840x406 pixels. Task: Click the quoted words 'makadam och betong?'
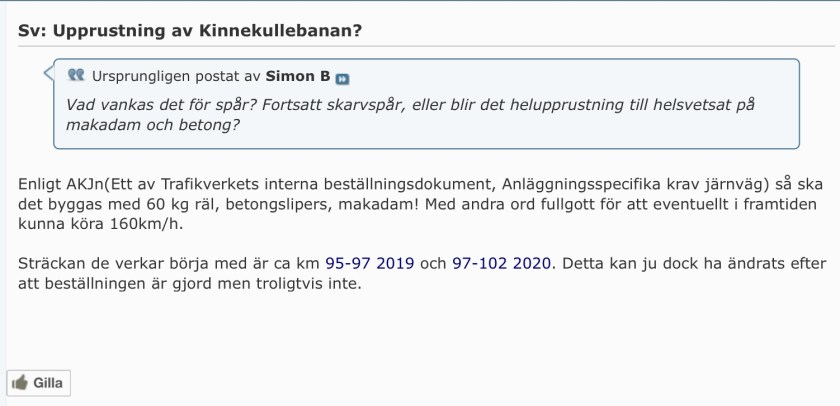point(153,127)
